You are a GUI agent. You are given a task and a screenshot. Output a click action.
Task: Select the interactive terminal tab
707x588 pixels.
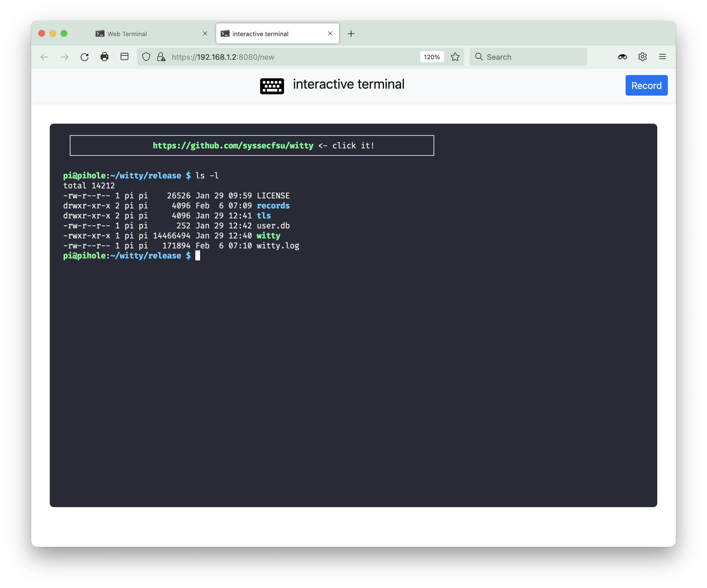(x=260, y=34)
